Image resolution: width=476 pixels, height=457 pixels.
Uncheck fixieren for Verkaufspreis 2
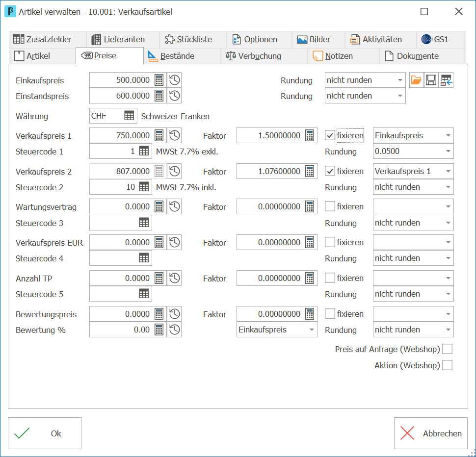[x=330, y=171]
